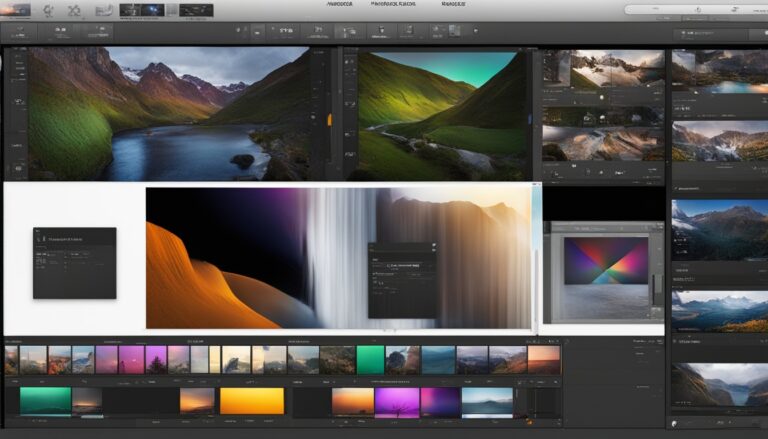Select the teal-green gradient clip in the bottom row
This screenshot has width=768, height=439.
tap(46, 401)
